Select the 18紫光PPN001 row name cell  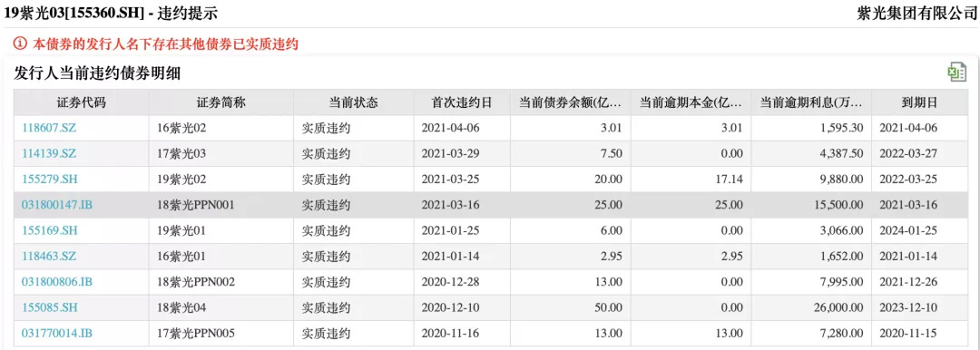221,204
